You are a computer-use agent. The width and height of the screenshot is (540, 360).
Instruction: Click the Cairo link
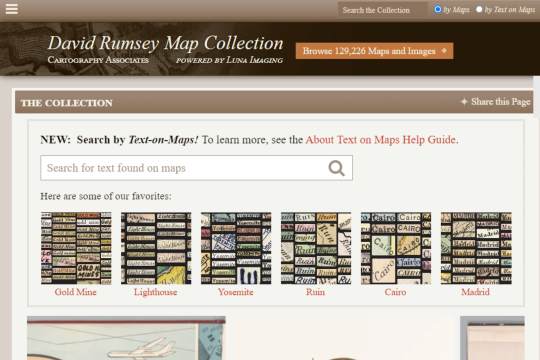tap(395, 292)
